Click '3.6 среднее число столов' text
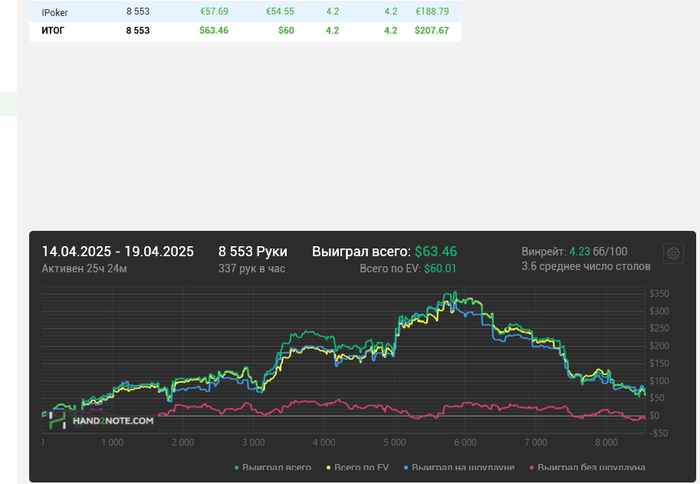The width and height of the screenshot is (700, 484). click(x=586, y=267)
